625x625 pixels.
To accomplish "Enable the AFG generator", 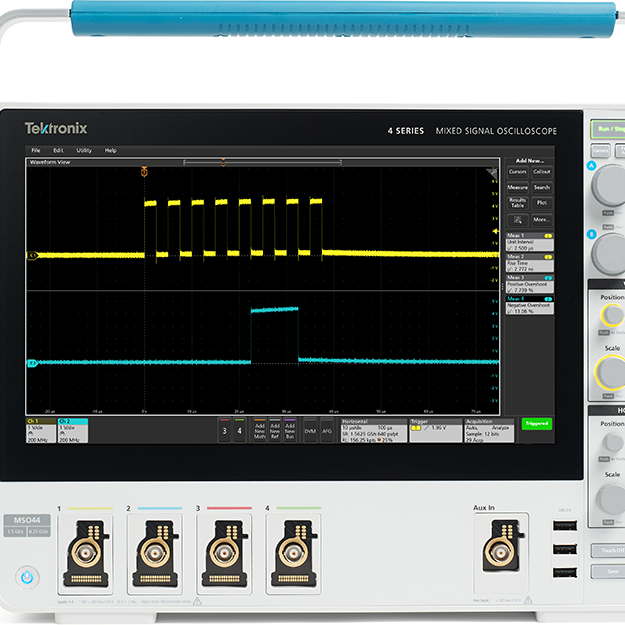I will point(327,430).
